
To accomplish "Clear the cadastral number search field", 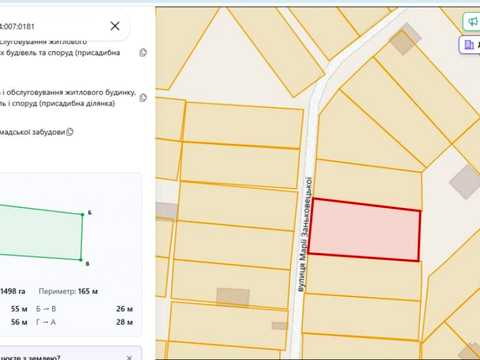I will (x=115, y=26).
